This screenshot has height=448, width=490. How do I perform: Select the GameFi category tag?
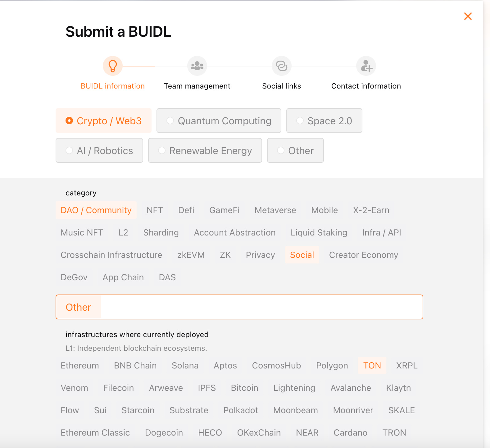tap(225, 210)
